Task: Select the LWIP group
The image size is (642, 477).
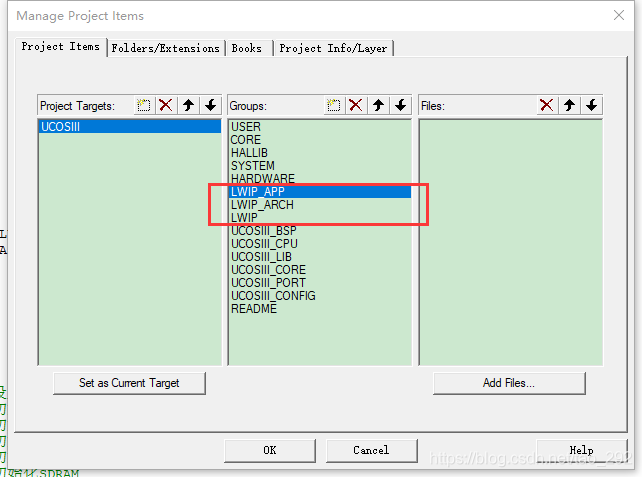Action: 320,218
